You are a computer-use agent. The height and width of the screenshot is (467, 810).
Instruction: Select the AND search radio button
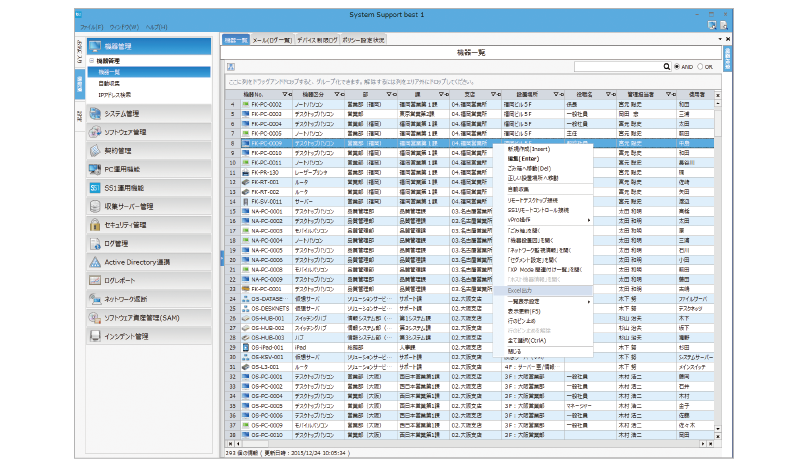pos(677,67)
